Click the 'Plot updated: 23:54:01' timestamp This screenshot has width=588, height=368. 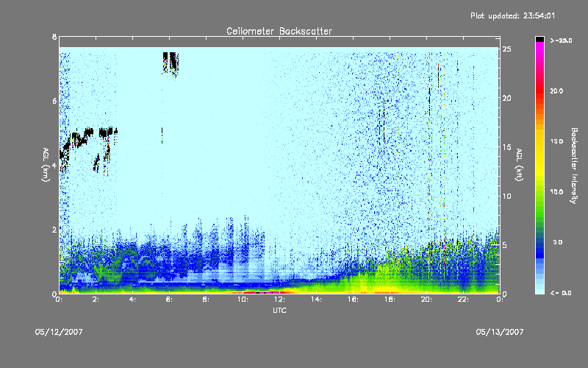tap(512, 15)
